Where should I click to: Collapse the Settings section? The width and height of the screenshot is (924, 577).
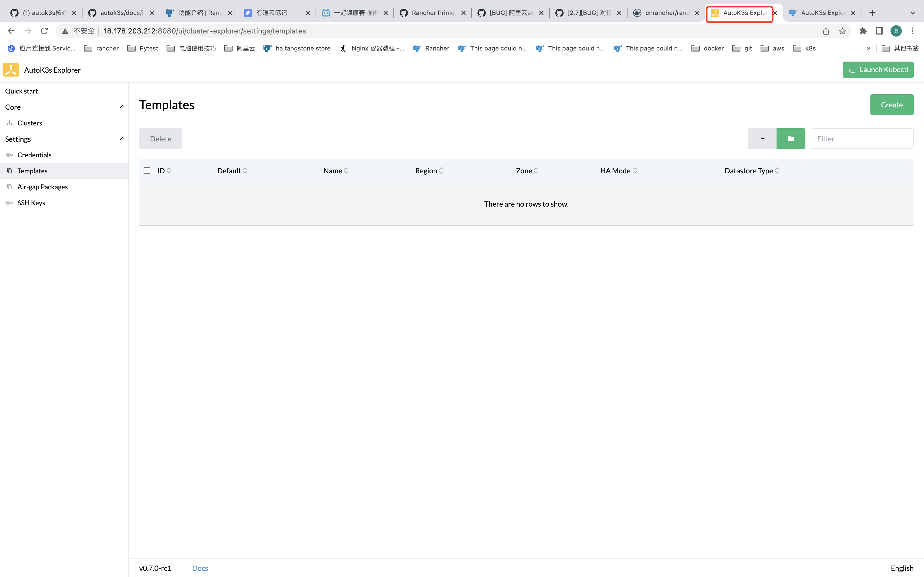pos(122,138)
